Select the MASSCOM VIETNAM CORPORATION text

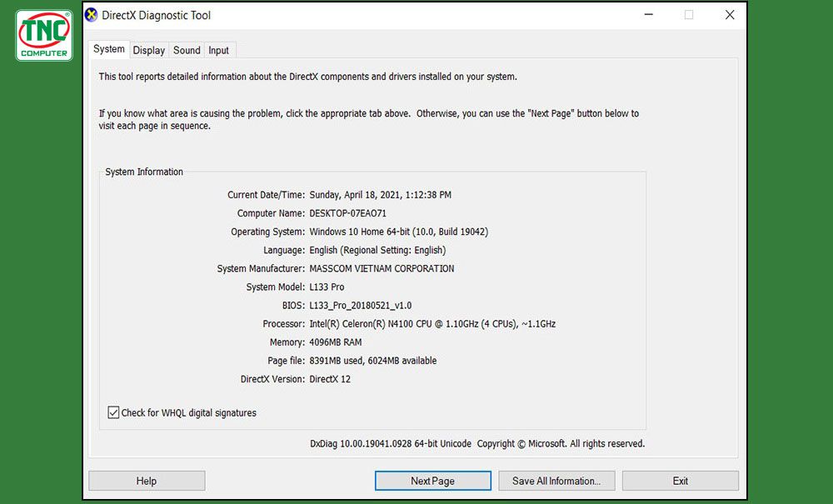click(382, 269)
